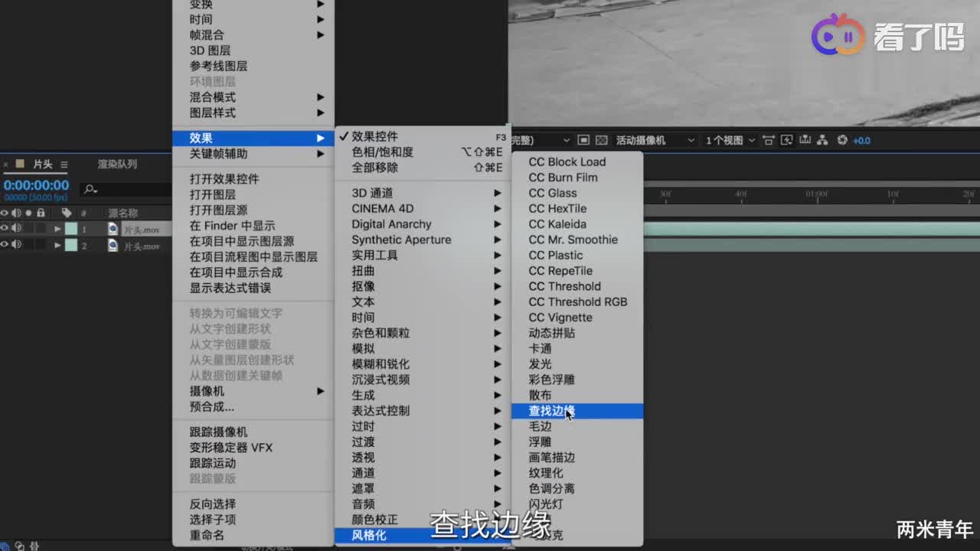Click the blue +0.0 exposure value
Viewport: 980px width, 551px height.
coord(861,140)
